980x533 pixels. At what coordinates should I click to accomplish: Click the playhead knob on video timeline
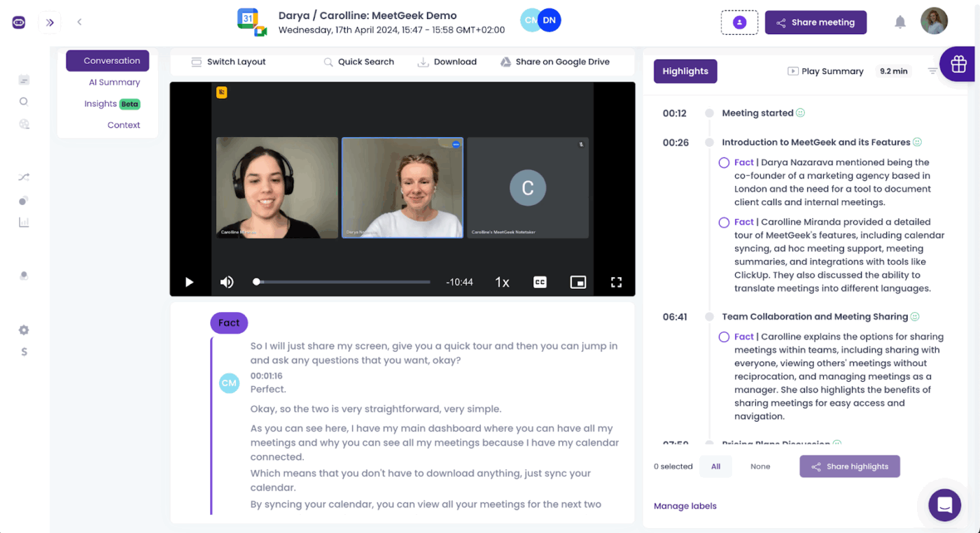(x=257, y=282)
